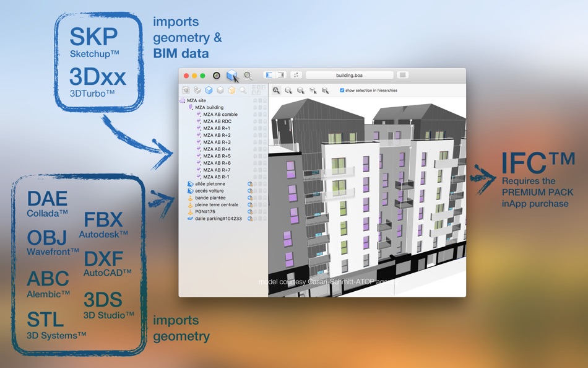The width and height of the screenshot is (588, 368).
Task: Toggle the left sidebar panel button
Action: 269,75
